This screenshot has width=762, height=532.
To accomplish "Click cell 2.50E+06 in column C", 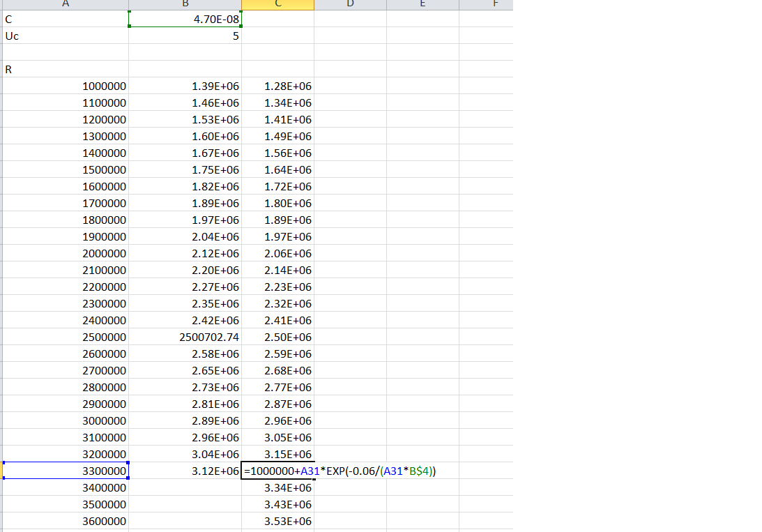I will 277,337.
